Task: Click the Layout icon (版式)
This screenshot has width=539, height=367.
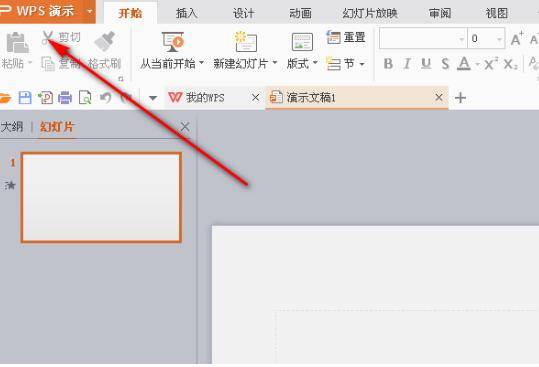Action: pos(302,42)
